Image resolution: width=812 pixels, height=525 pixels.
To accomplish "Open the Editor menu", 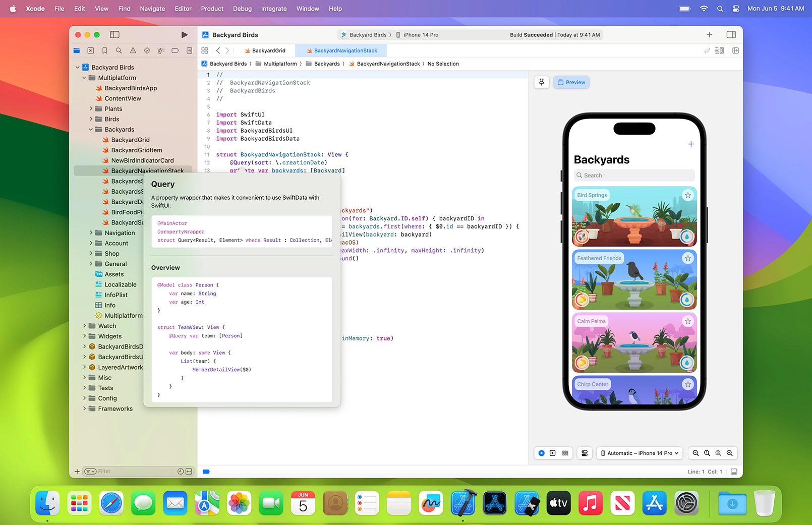I will point(183,9).
